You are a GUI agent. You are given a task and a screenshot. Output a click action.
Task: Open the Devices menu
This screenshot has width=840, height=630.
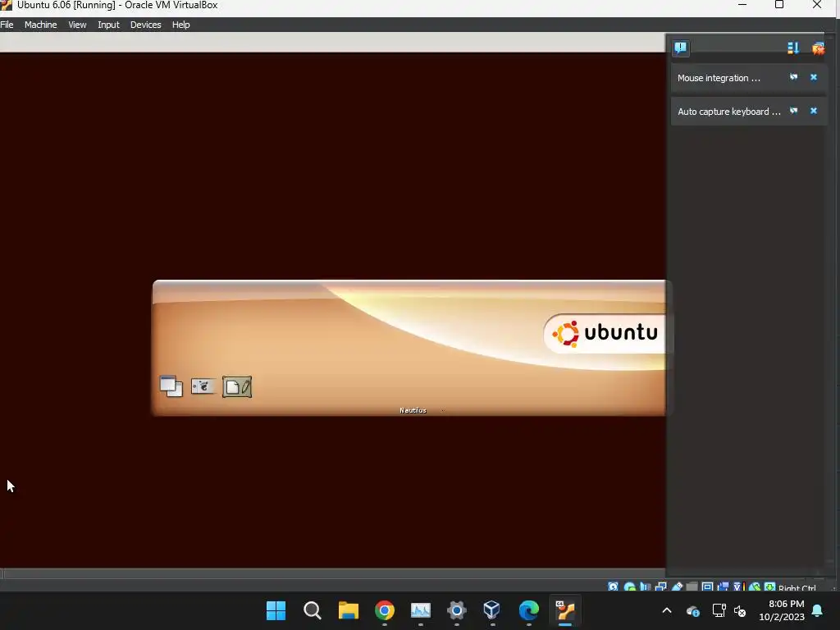(146, 25)
